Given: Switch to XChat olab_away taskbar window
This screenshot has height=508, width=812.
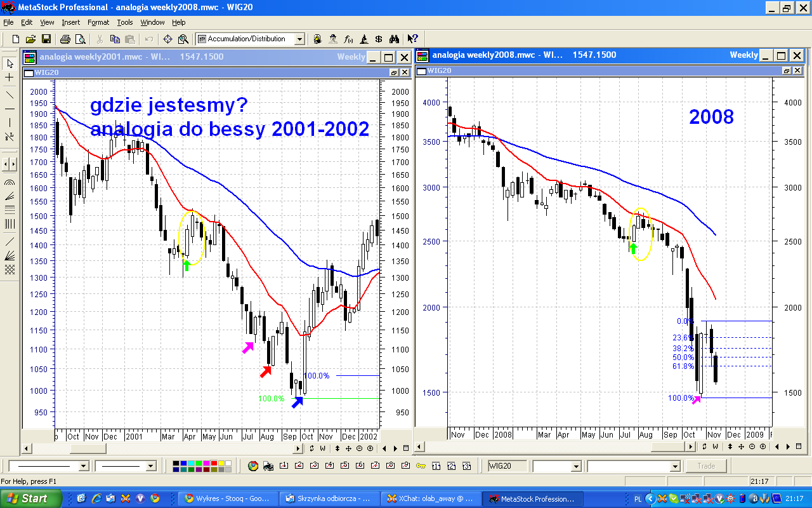Looking at the screenshot, I should (431, 498).
